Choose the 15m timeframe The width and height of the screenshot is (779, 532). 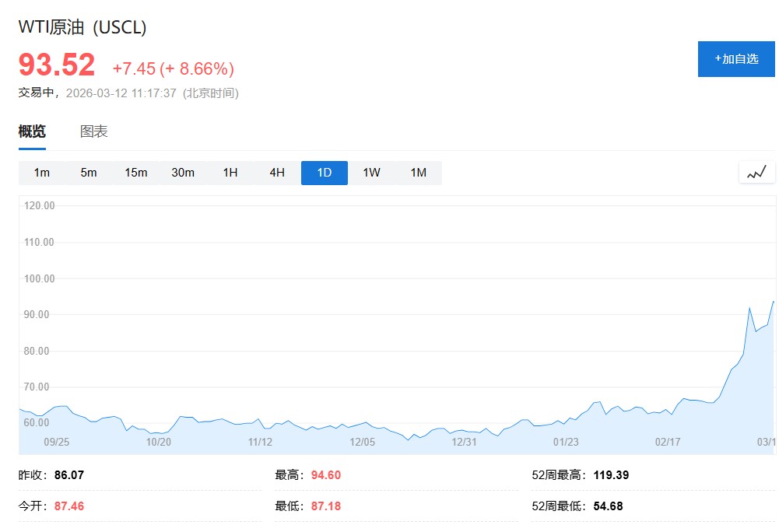click(136, 173)
